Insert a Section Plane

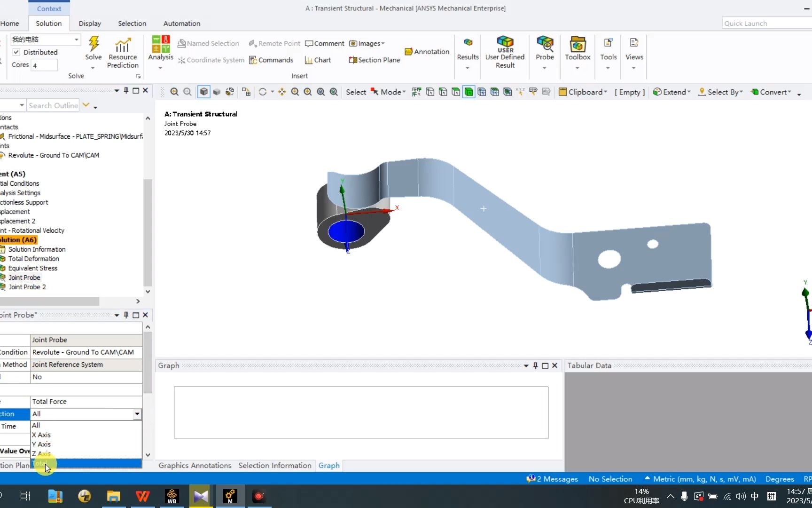[375, 60]
